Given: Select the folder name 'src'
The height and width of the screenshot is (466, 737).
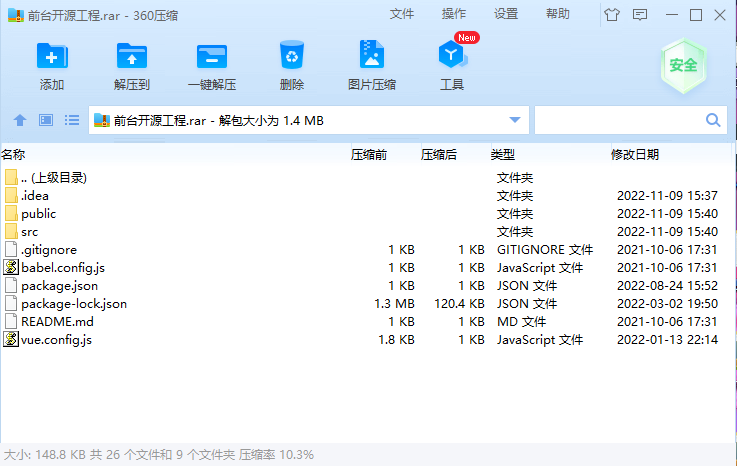Looking at the screenshot, I should click(29, 231).
